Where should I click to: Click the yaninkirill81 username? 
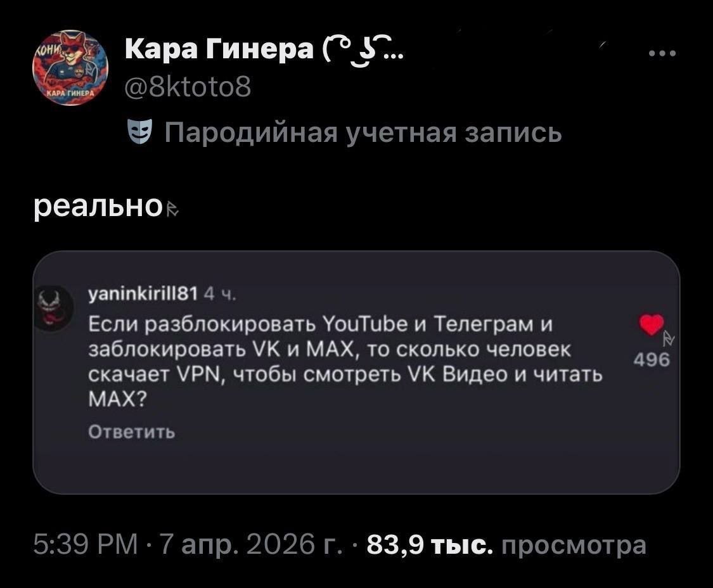tap(143, 295)
